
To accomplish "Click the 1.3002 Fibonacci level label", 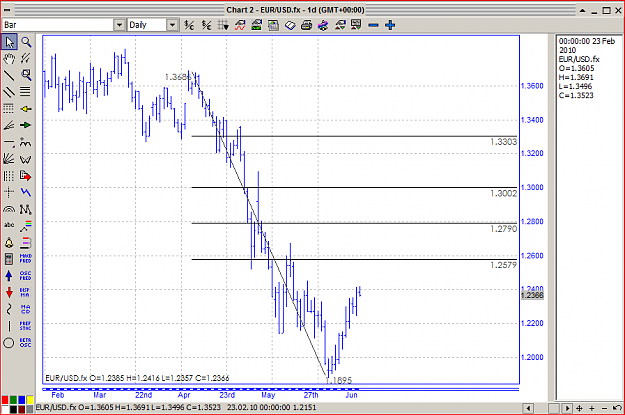I will point(503,193).
